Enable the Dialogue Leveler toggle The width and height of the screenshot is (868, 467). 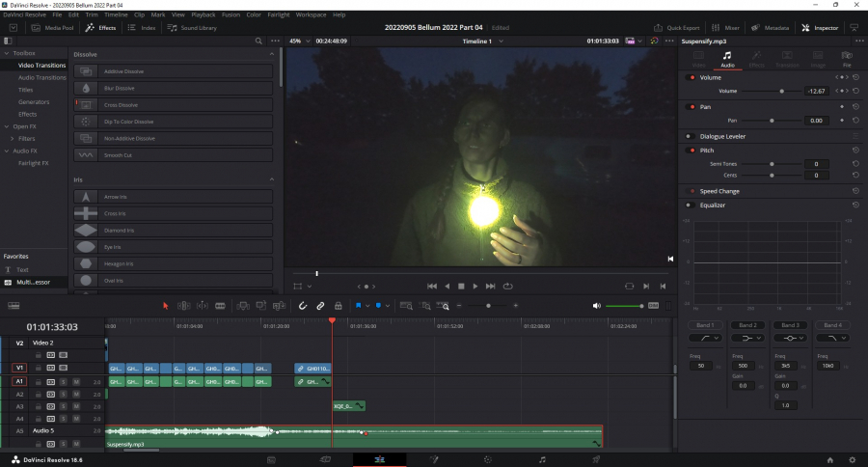692,136
